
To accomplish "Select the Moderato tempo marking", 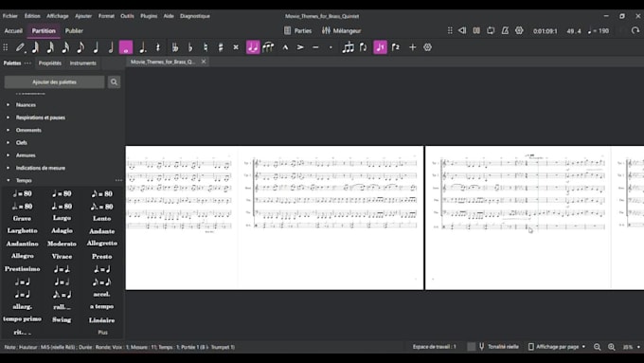I will click(x=62, y=244).
